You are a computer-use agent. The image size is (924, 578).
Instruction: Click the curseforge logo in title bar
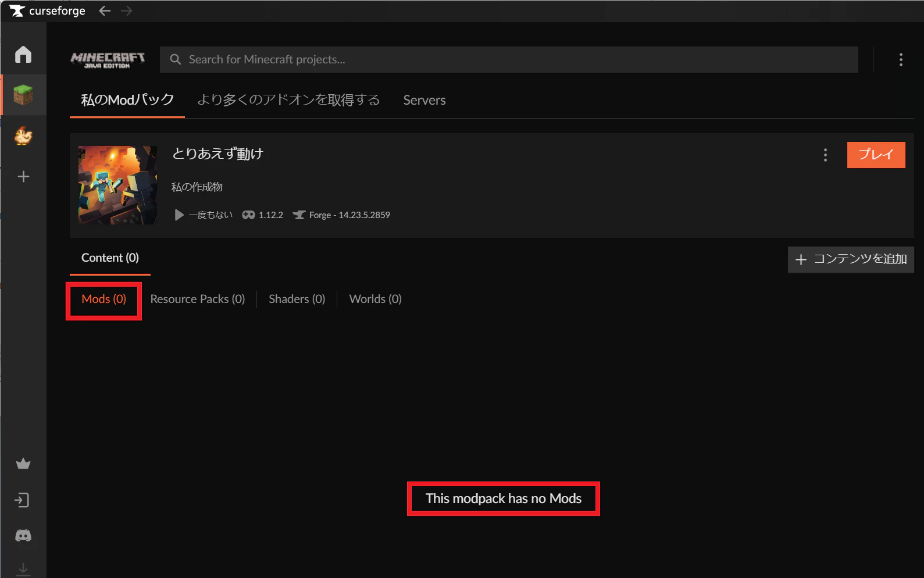tap(47, 10)
